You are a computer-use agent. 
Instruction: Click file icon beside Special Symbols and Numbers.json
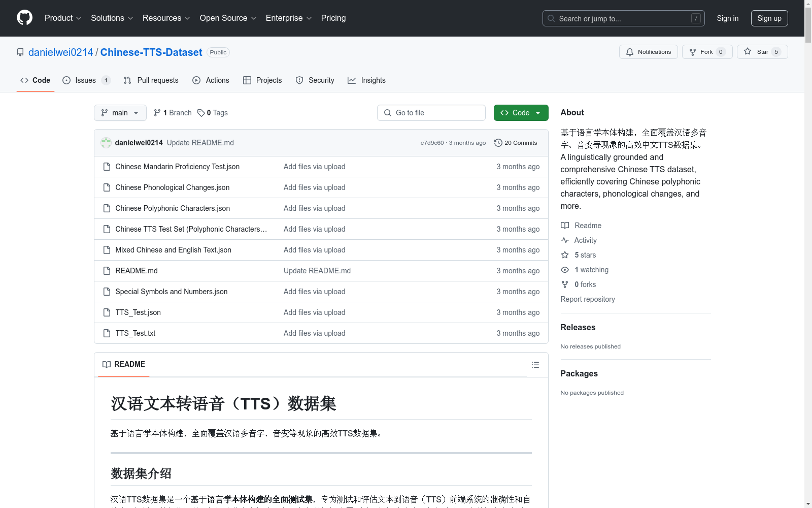tap(107, 292)
